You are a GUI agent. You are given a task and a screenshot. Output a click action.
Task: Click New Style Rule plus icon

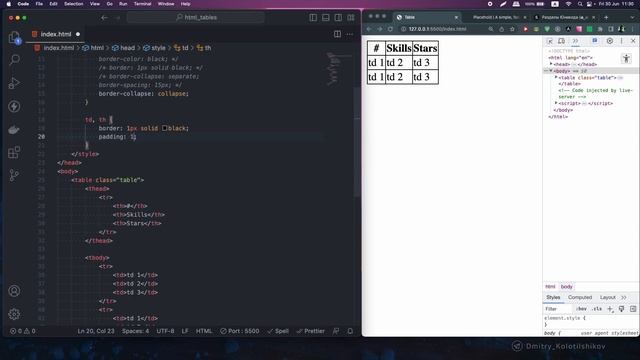tap(610, 309)
